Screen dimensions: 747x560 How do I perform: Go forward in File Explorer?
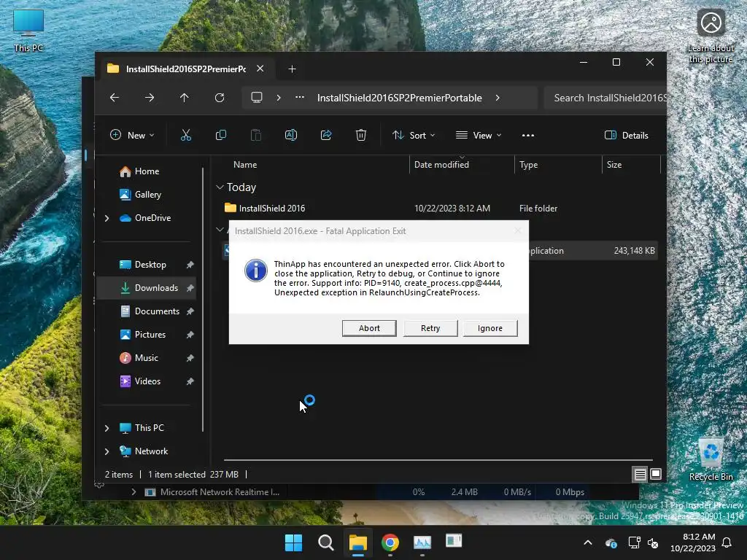point(150,98)
